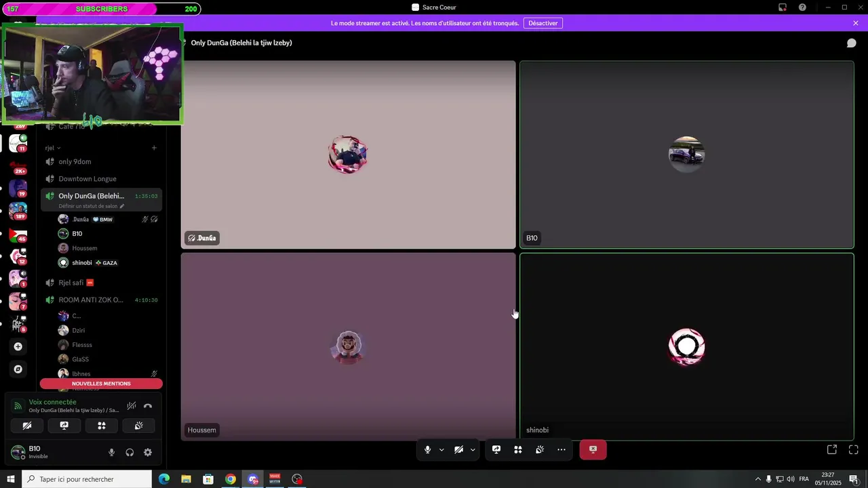Open user settings gear
Screen dimensions: 868x488
pyautogui.click(x=148, y=453)
